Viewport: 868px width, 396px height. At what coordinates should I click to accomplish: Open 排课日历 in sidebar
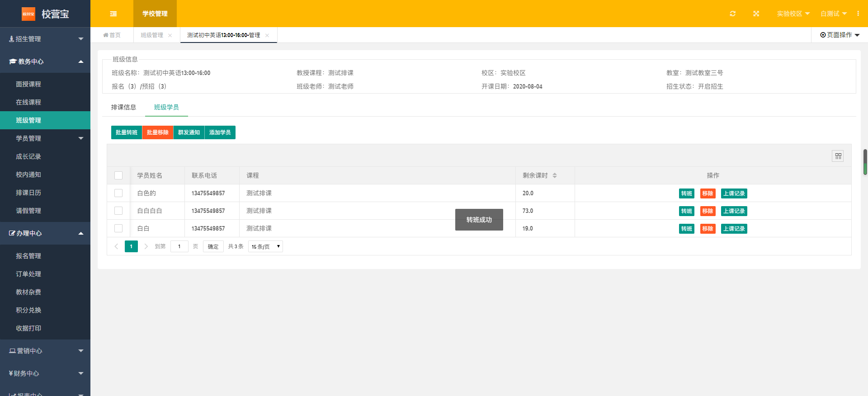(x=45, y=193)
